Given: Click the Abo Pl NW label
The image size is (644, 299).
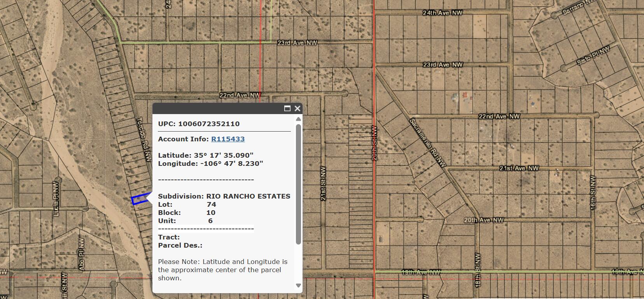Looking at the screenshot, I should [82, 254].
